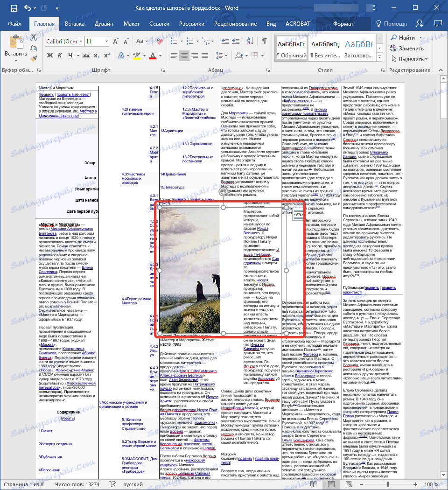Viewport: 448px width, 490px height.
Task: Open the Абзац paragraph dialog launcher
Action: (x=268, y=70)
